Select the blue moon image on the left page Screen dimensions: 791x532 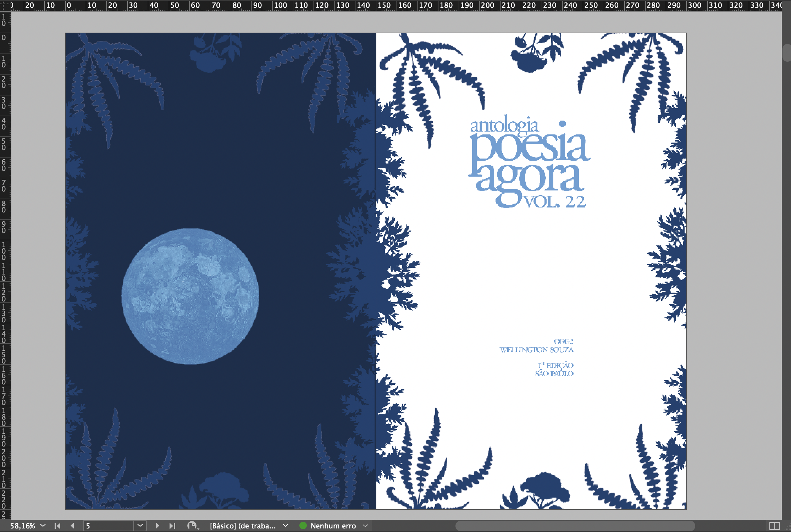[x=190, y=297]
